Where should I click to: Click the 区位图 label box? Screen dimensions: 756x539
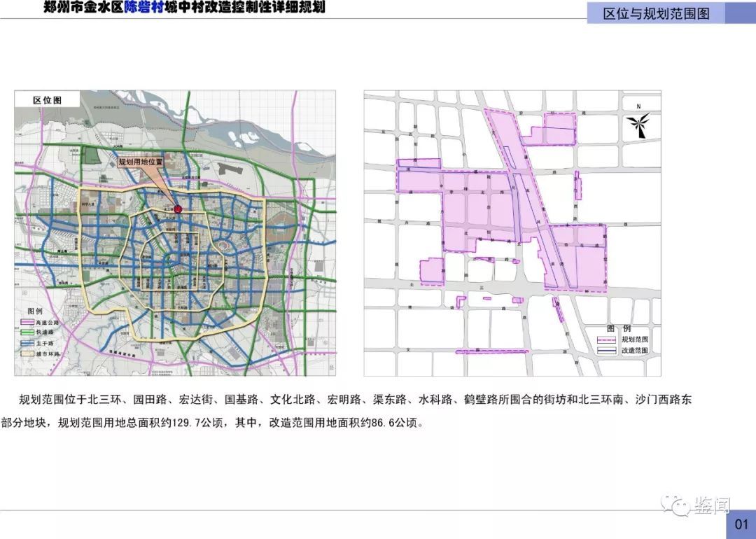[x=47, y=100]
